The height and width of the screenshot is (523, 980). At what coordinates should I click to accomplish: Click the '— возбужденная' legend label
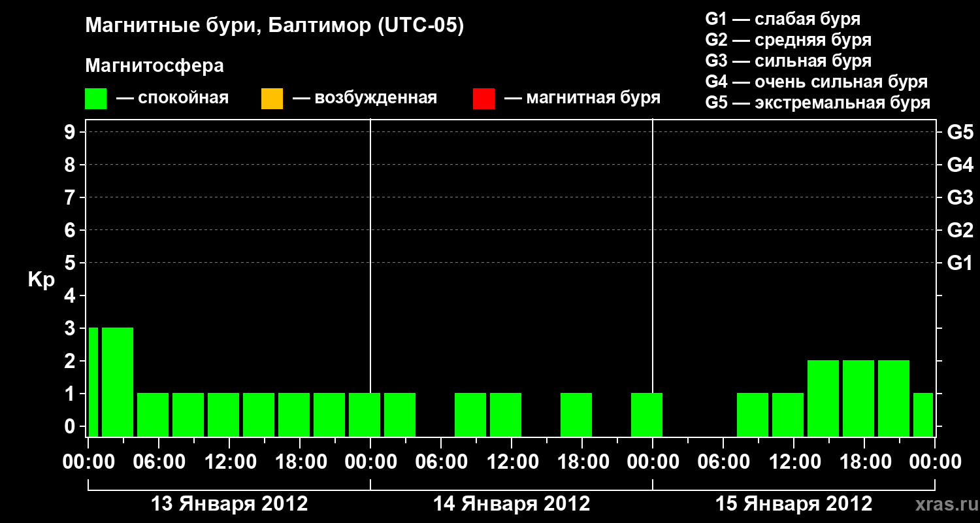pos(365,99)
